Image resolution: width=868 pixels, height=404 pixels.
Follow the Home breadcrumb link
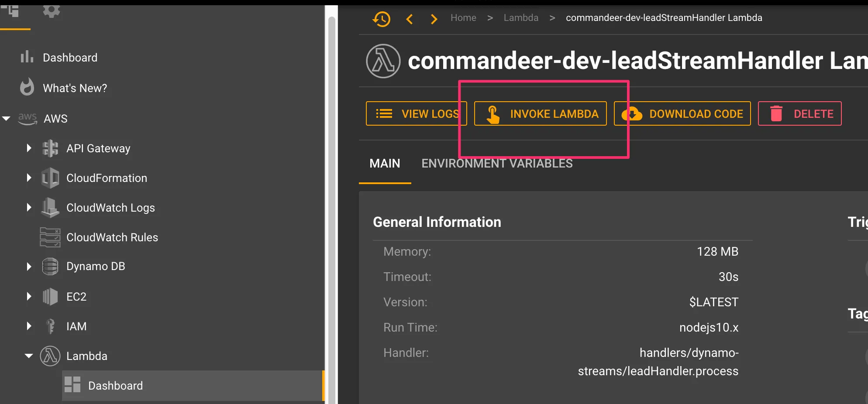click(463, 18)
